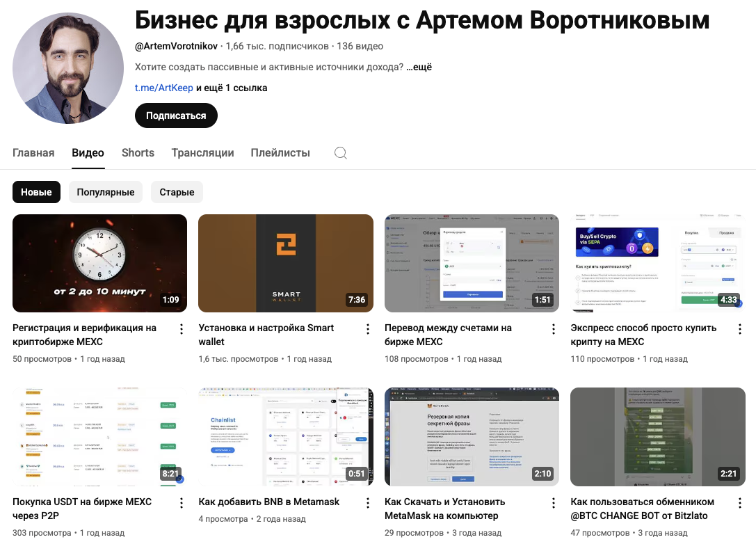Click '110 просмотров' under Экспресс video
Viewport: 756px width, 551px height.
(x=603, y=359)
